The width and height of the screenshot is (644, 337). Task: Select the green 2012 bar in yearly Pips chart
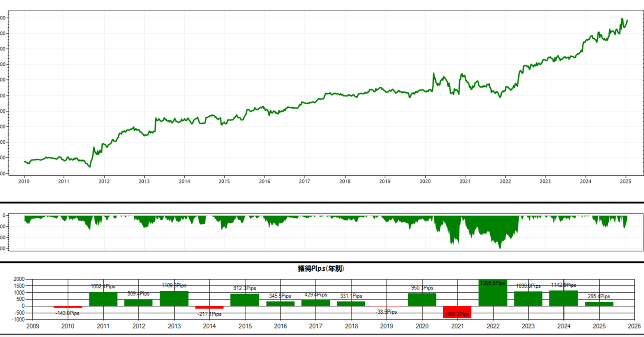tap(138, 302)
